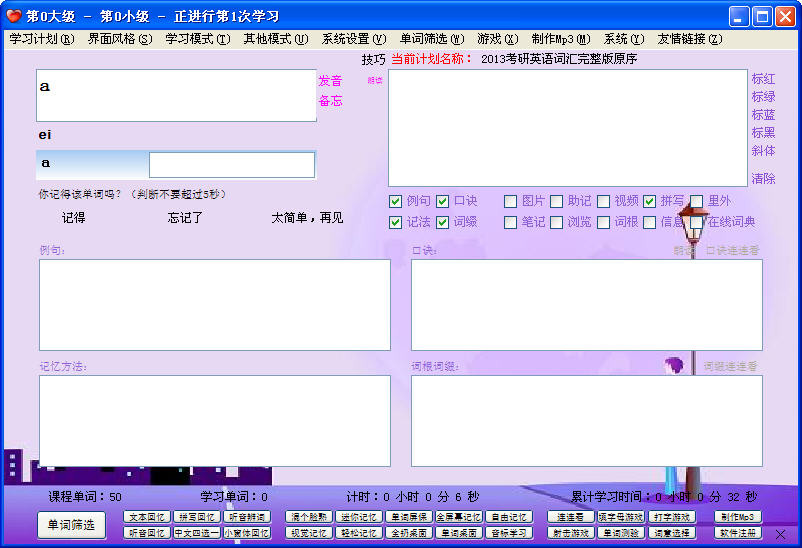Open the 制作Mp3 menu

[560, 39]
